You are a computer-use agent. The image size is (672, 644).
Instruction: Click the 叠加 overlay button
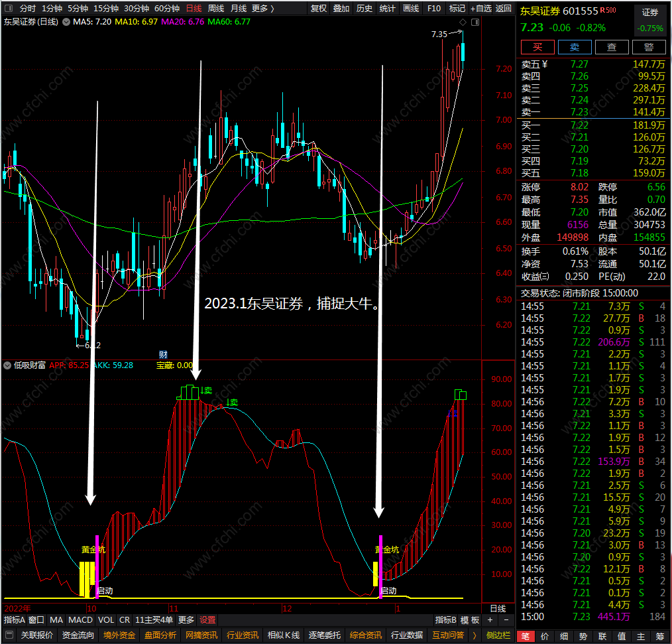(x=341, y=8)
